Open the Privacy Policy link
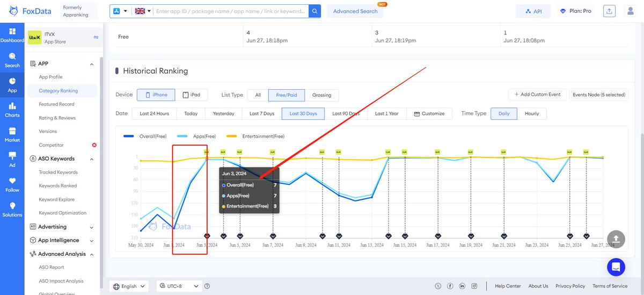Image resolution: width=644 pixels, height=295 pixels. click(570, 286)
